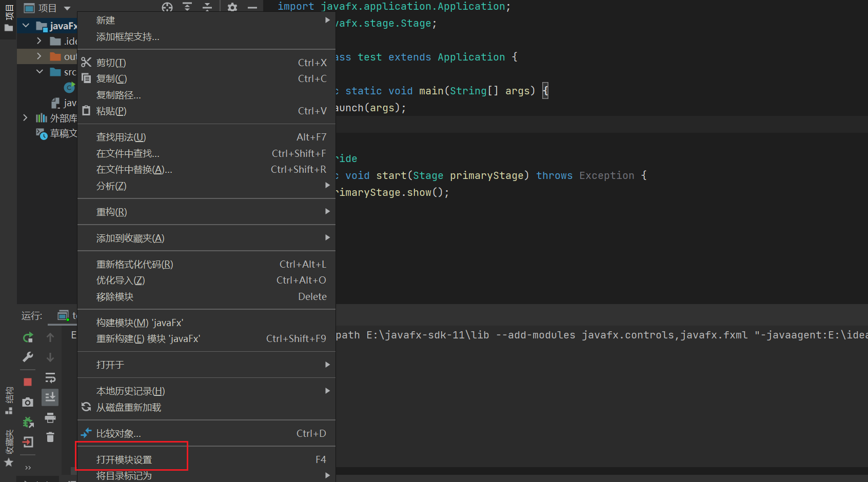Select the Java class icon under src
Screen dimensions: 868x482
point(69,87)
